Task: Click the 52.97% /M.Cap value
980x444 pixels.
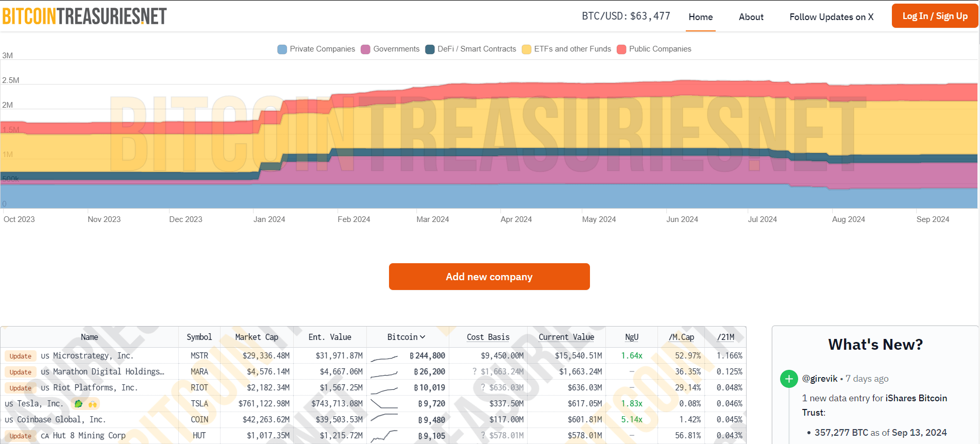Action: pyautogui.click(x=688, y=356)
